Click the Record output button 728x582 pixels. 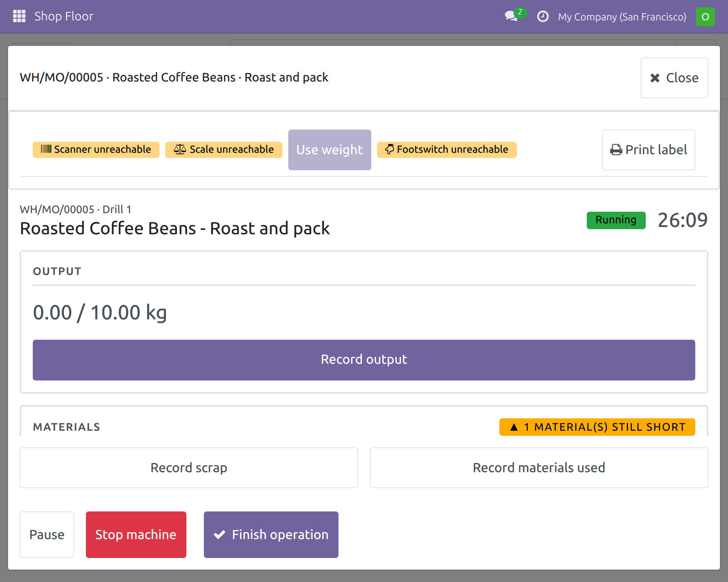pyautogui.click(x=364, y=360)
